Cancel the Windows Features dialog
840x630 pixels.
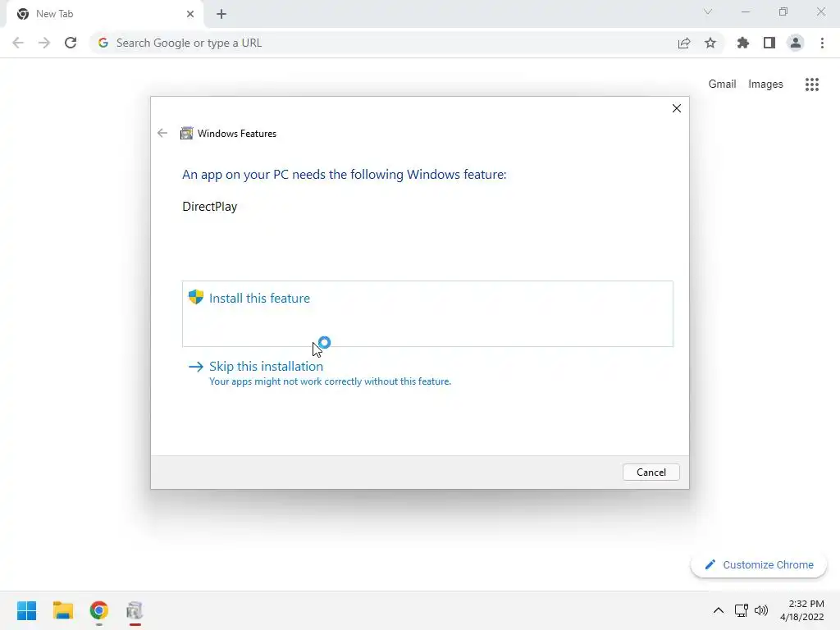[x=651, y=472]
